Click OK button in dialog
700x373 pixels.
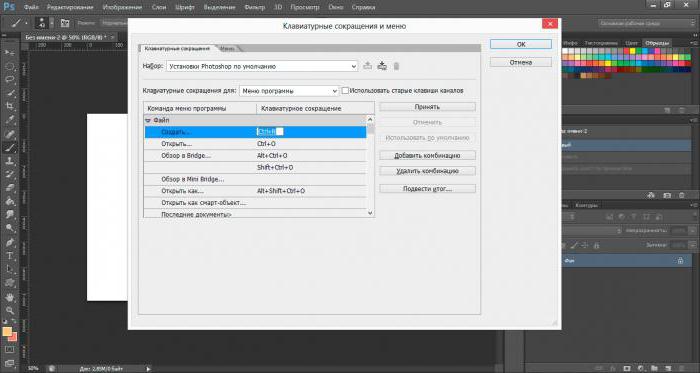(521, 44)
